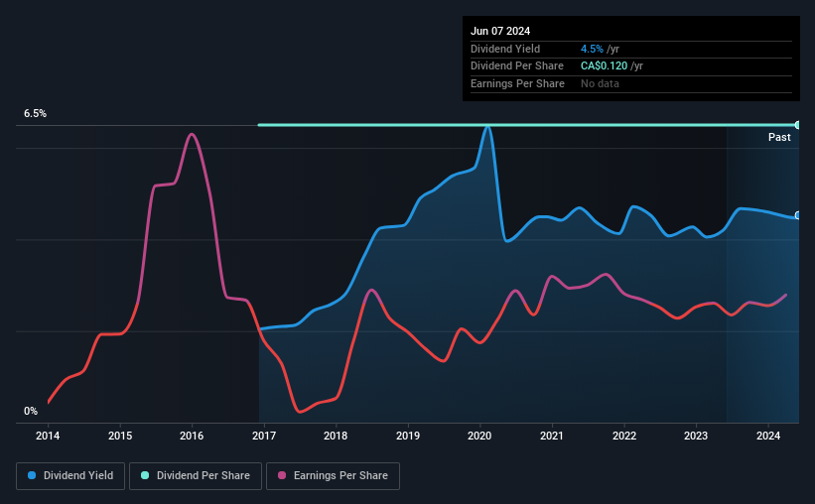
Task: Select the 2022 label on the time axis
Action: pyautogui.click(x=624, y=436)
